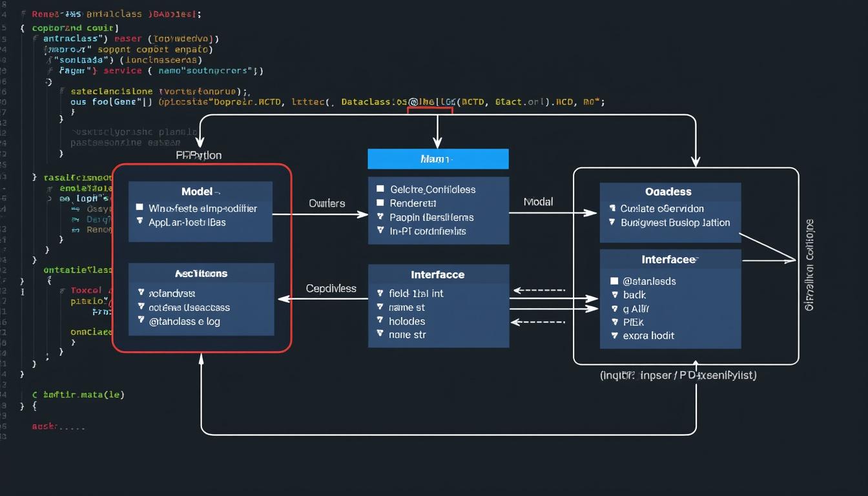This screenshot has width=868, height=496.
Task: Click the square icon near 'Winofeste elmp-odiffier'
Action: (139, 207)
